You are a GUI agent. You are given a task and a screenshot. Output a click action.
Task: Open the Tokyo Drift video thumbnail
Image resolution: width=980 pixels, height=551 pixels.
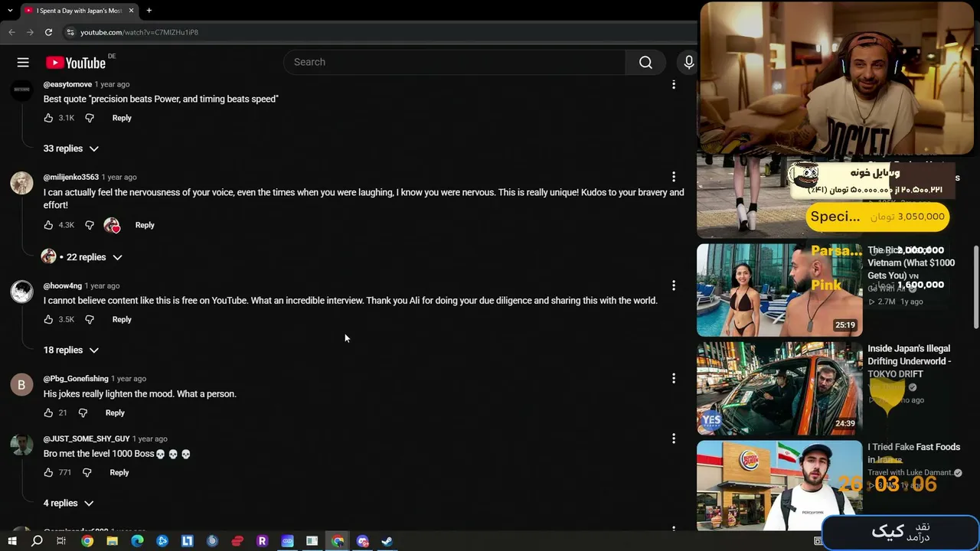pyautogui.click(x=779, y=389)
